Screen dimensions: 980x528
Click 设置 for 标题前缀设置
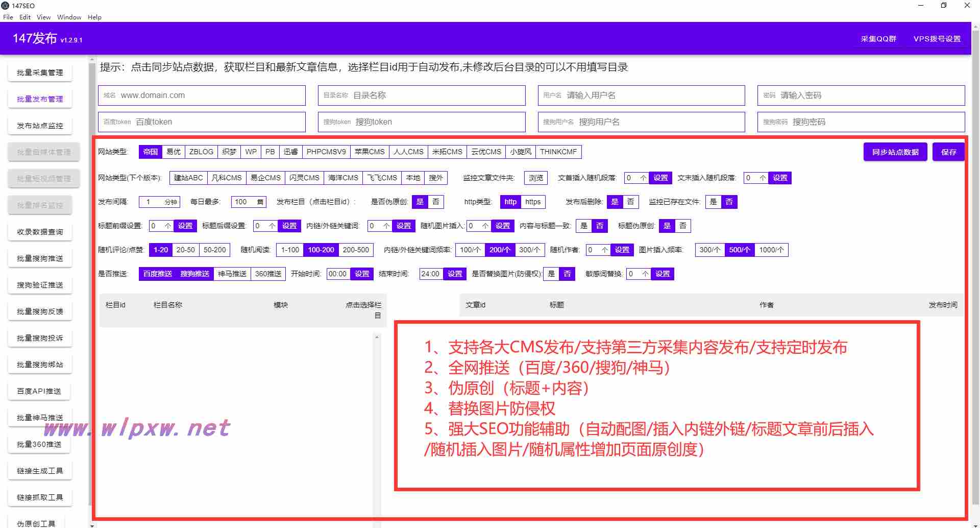click(x=185, y=226)
